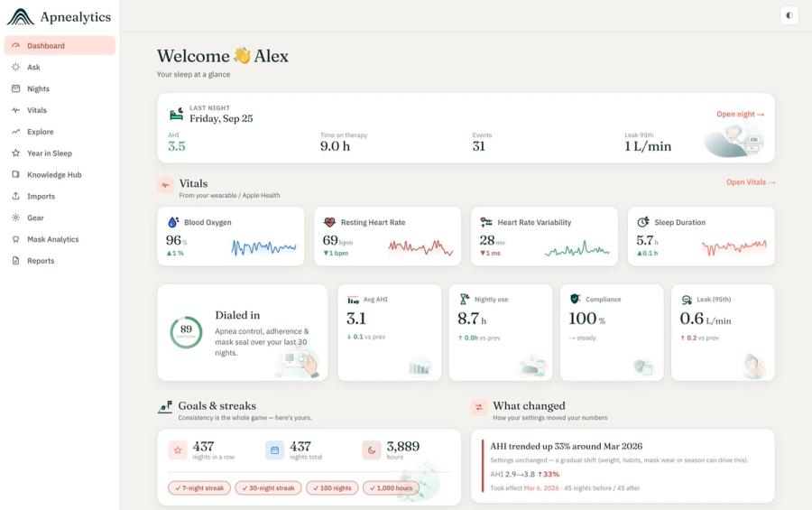Follow the Open Vitals link
Viewport: 812px width, 510px height.
pyautogui.click(x=751, y=182)
